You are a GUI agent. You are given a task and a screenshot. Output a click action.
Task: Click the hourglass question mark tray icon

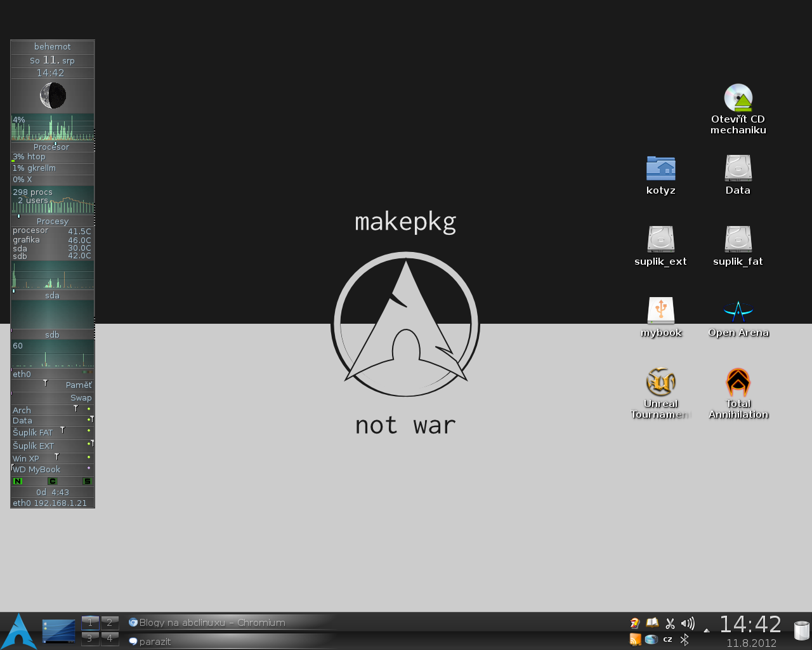(x=635, y=623)
